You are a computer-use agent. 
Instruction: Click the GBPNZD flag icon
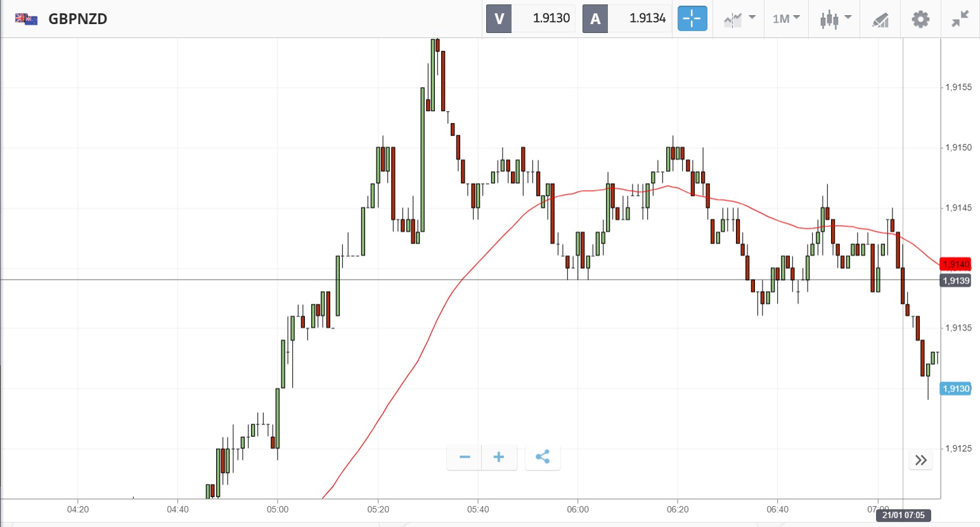click(x=27, y=18)
